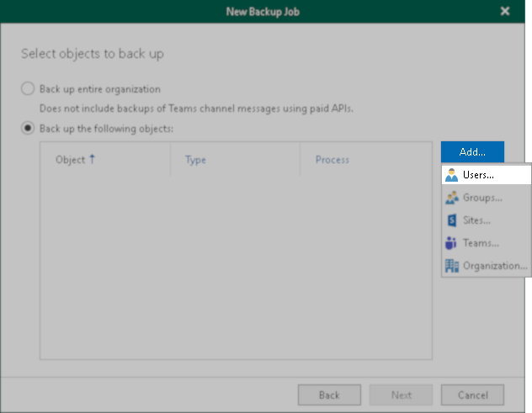This screenshot has height=413, width=532.
Task: Go to previous step with Back
Action: [x=329, y=395]
